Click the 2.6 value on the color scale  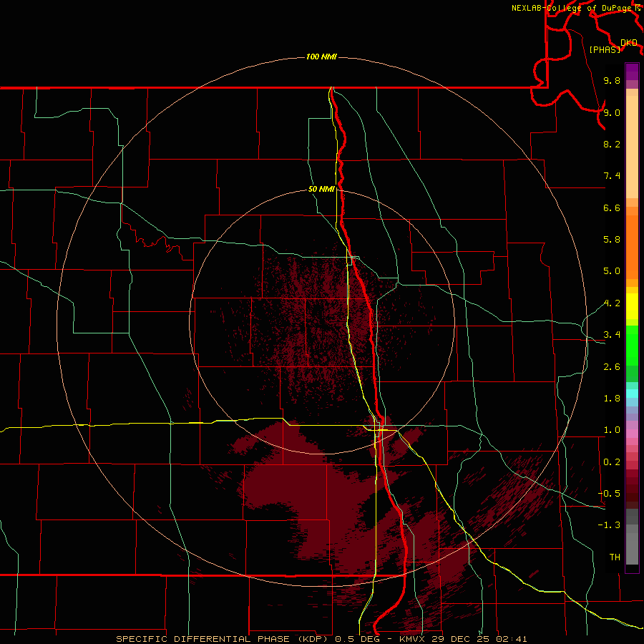(x=612, y=367)
